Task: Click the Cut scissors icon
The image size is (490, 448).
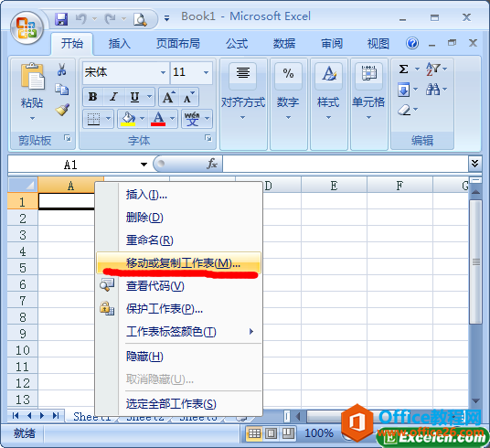Action: tap(61, 69)
